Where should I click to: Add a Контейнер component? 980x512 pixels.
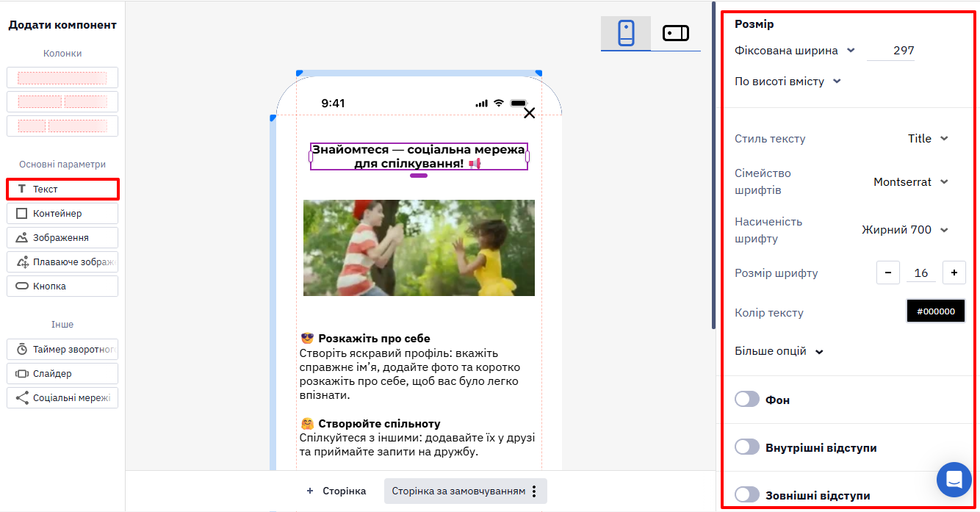tap(62, 213)
